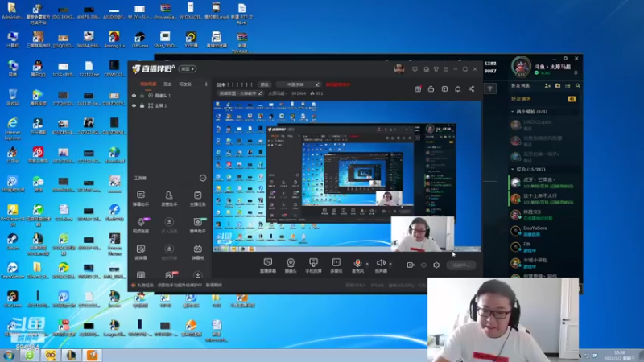Open 腾讯QQ desktop shortcut

tap(38, 69)
